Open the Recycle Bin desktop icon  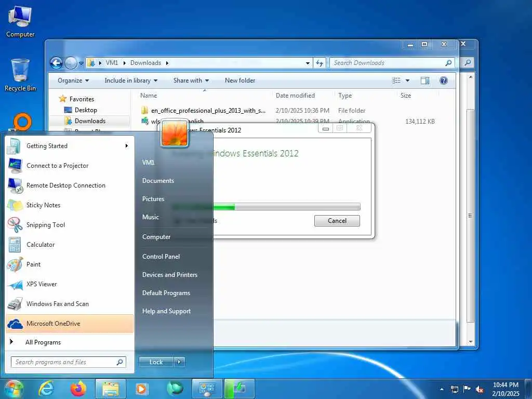20,75
